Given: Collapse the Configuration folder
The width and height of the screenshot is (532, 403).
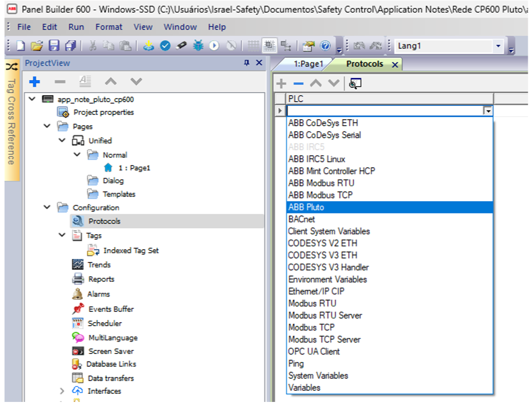Looking at the screenshot, I should 47,207.
